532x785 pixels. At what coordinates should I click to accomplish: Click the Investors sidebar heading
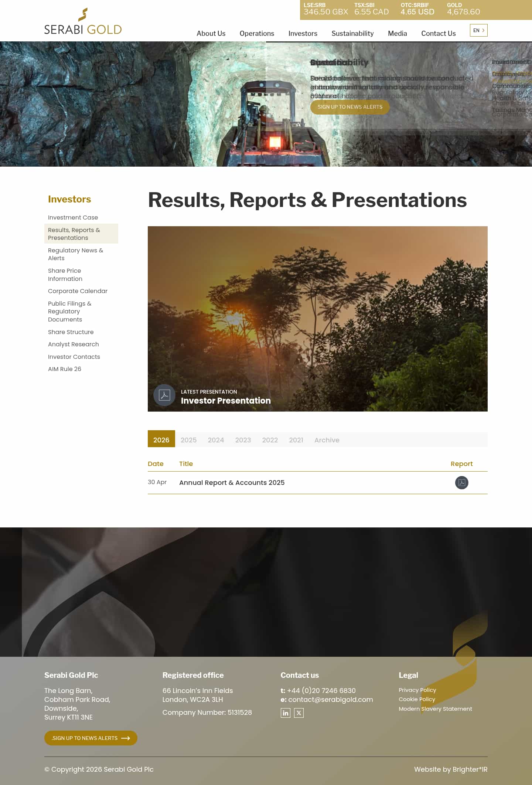pos(69,199)
